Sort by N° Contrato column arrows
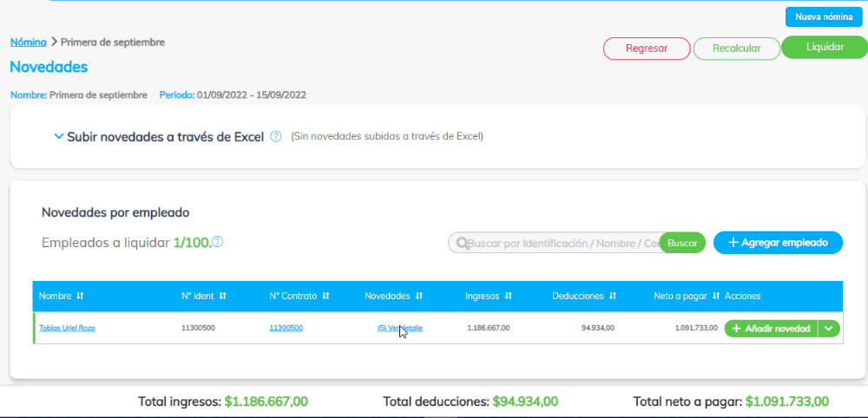 coord(326,296)
